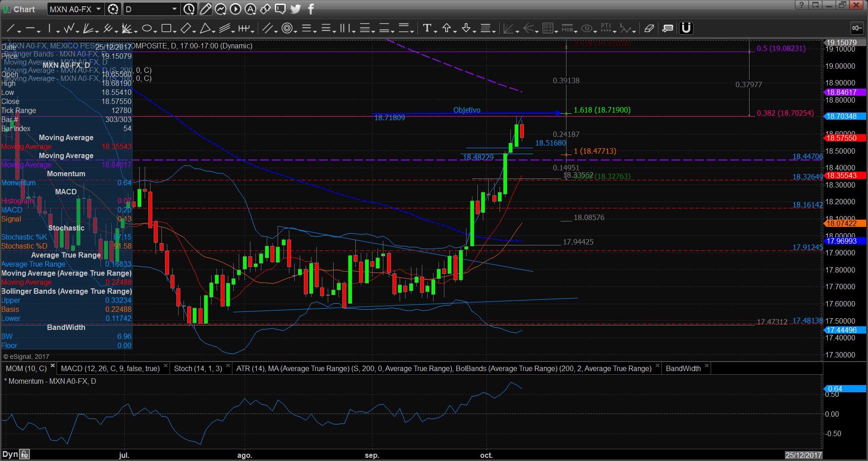Switch to the MOM (10, C) tab
Image resolution: width=868 pixels, height=461 pixels.
coord(26,369)
